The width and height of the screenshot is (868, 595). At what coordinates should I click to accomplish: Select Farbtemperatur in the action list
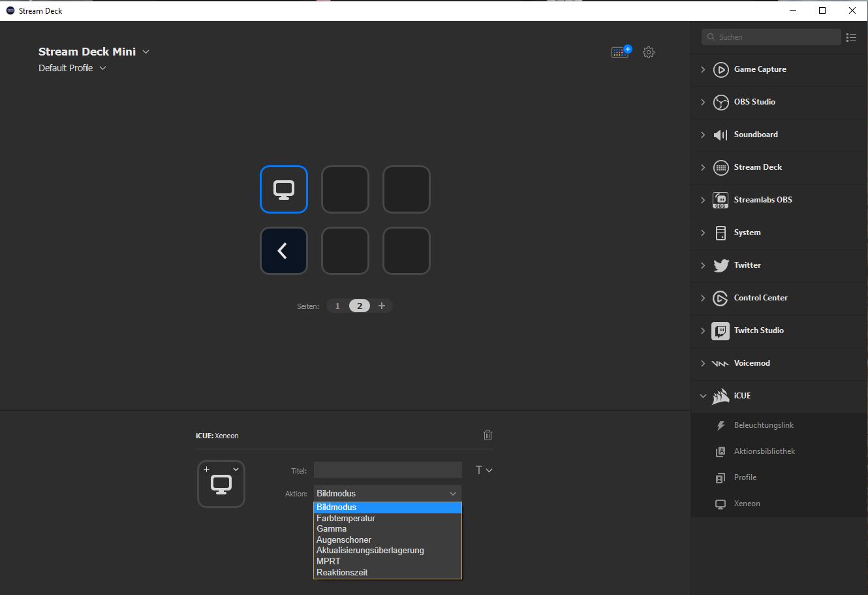point(388,518)
